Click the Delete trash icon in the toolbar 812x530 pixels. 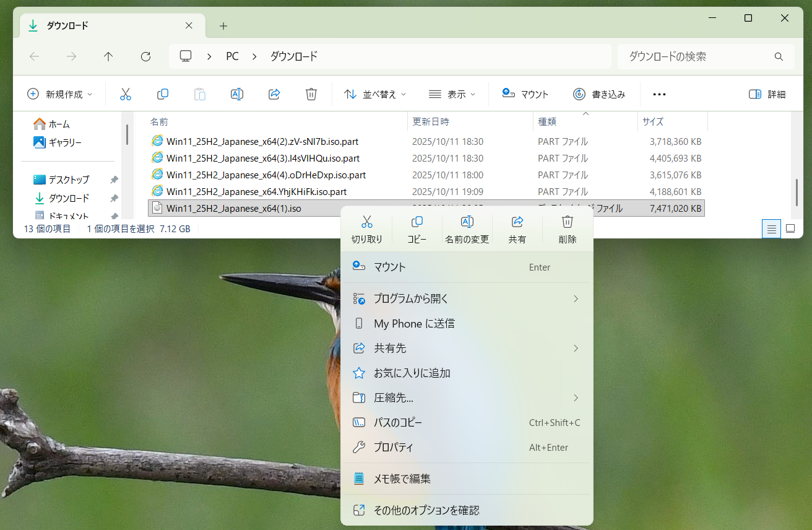(x=311, y=93)
